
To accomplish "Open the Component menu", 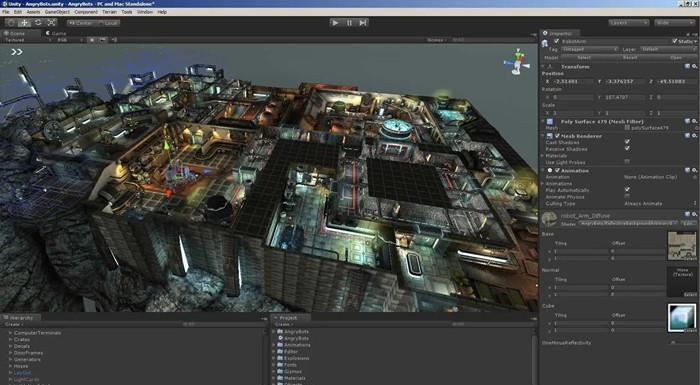I will [86, 12].
